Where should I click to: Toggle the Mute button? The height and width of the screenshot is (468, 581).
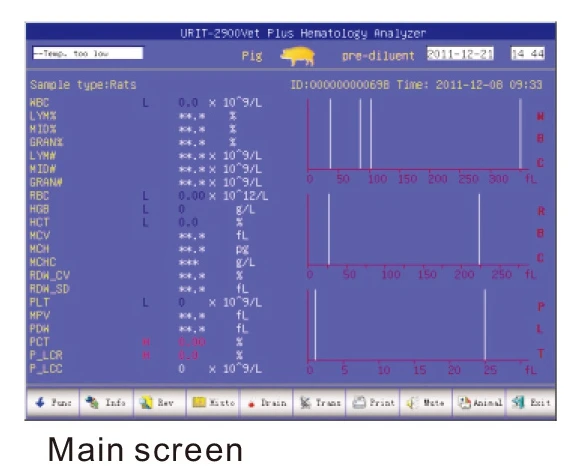[426, 402]
